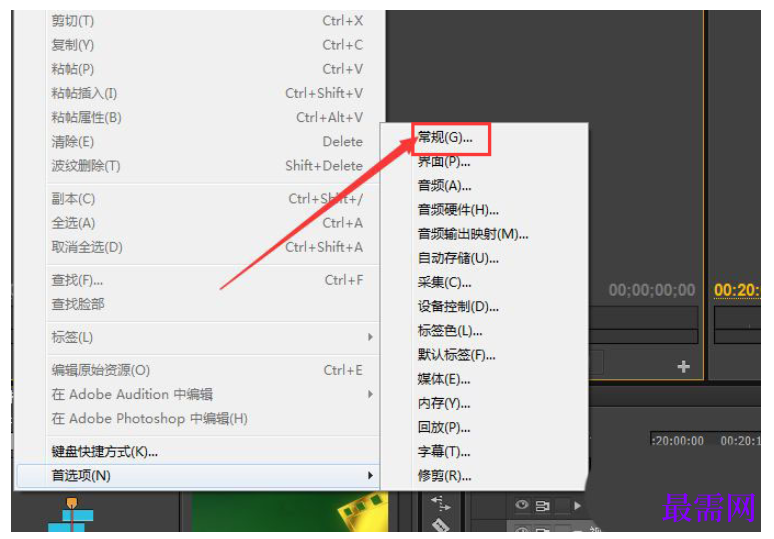
Task: Select the Rate Stretch tool icon
Action: point(440,503)
